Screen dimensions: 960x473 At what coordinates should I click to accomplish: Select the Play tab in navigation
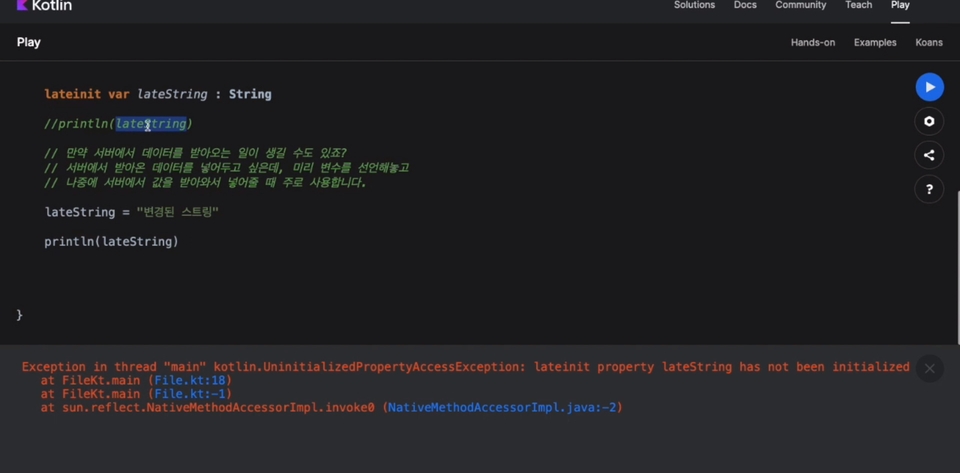(900, 6)
